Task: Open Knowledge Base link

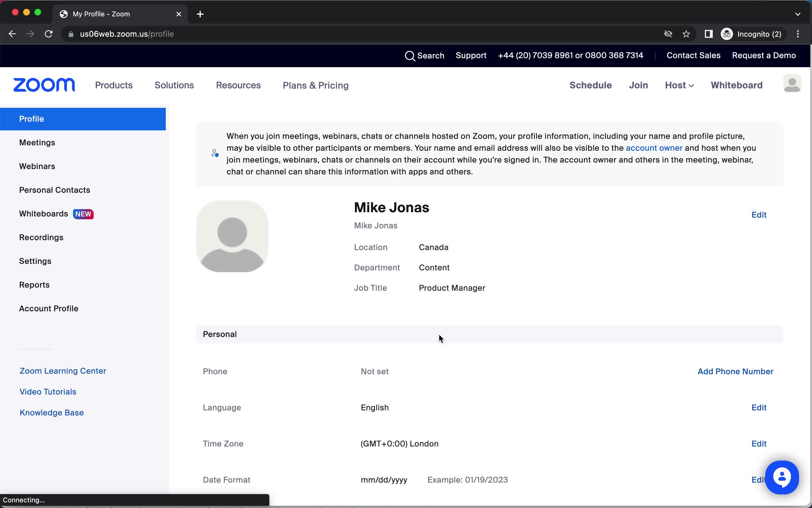Action: (x=52, y=413)
